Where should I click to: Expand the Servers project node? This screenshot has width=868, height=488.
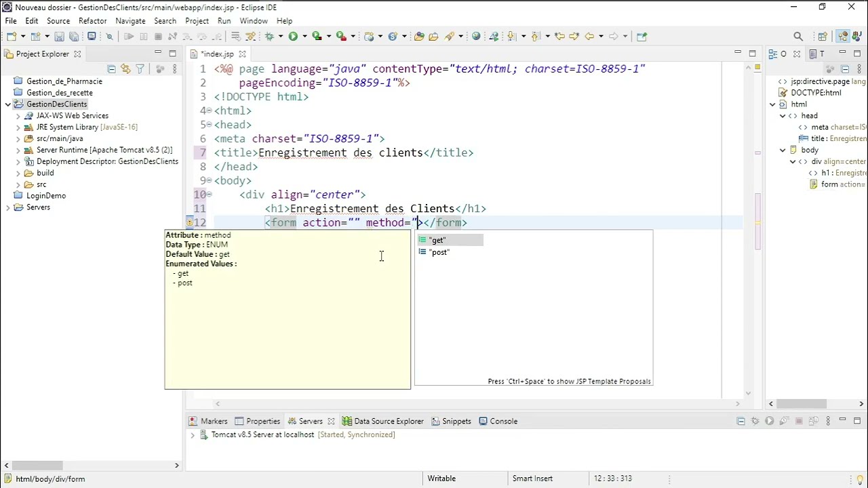7,207
